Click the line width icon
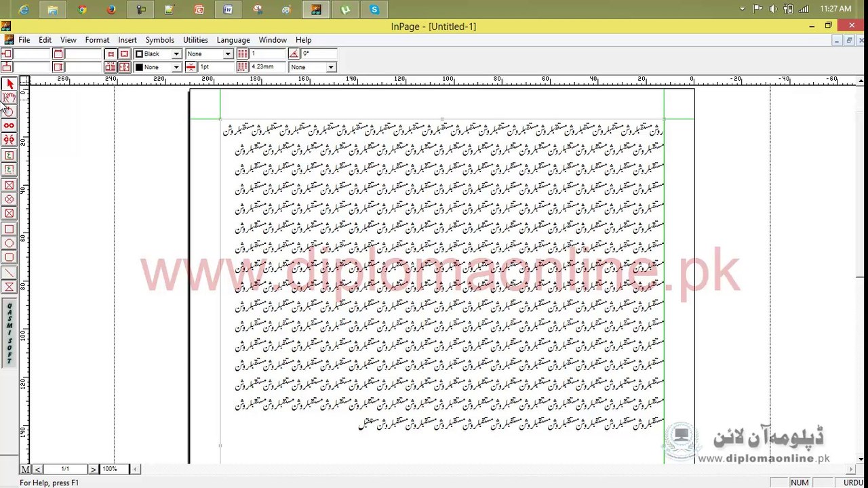 click(x=191, y=67)
